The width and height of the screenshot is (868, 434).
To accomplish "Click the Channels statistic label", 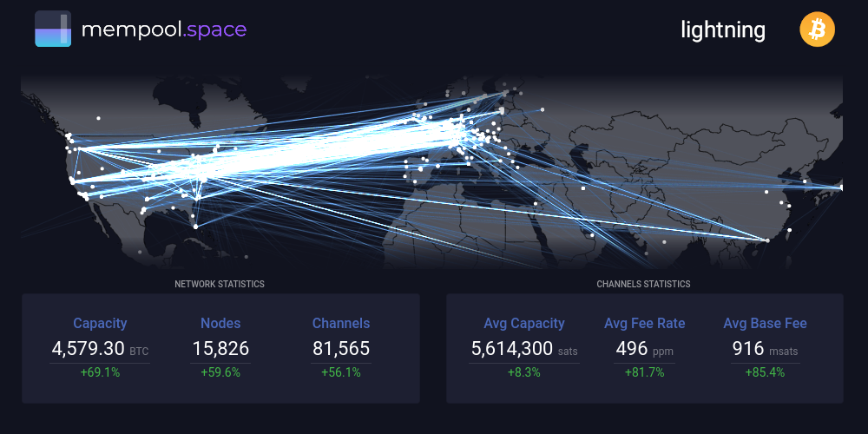I will click(341, 323).
